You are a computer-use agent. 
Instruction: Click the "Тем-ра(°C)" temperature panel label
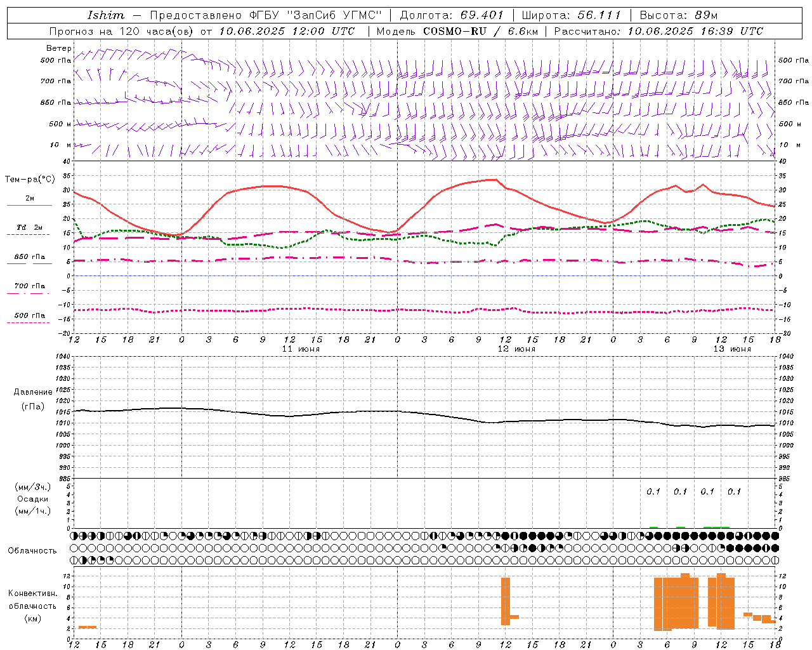coord(30,180)
